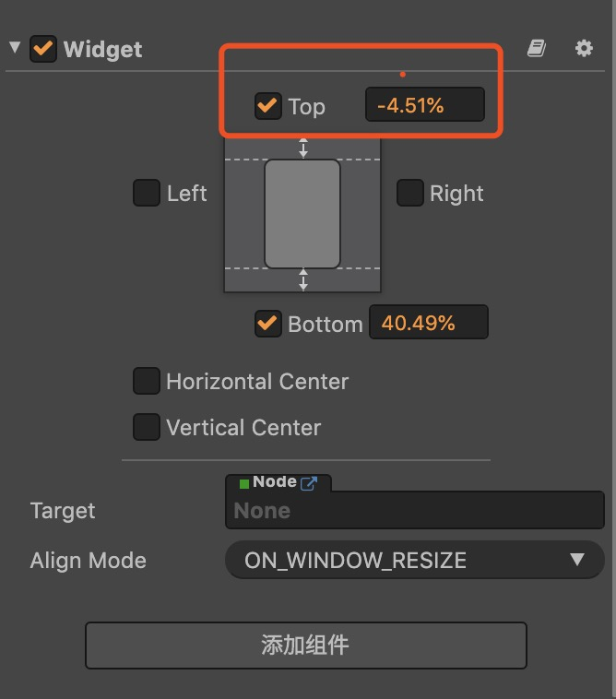Screen dimensions: 616x699
Task: Click the top margin arrow in alignment diagram
Action: [303, 148]
